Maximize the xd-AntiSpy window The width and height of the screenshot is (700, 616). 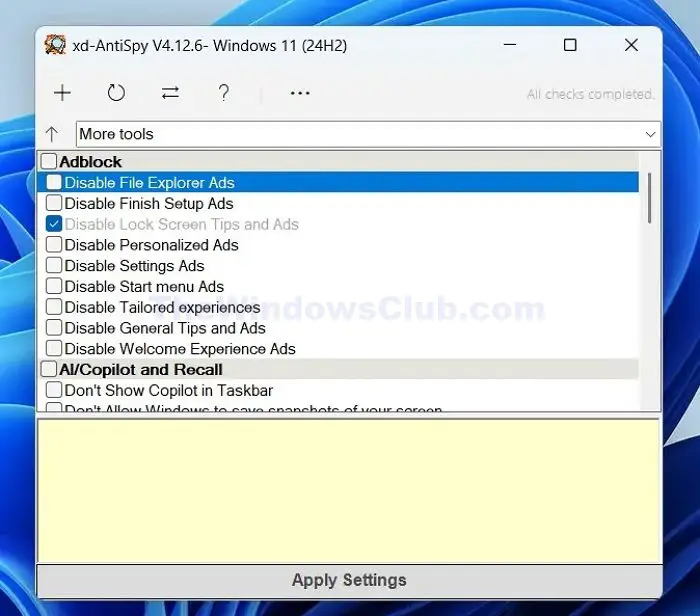click(x=570, y=45)
